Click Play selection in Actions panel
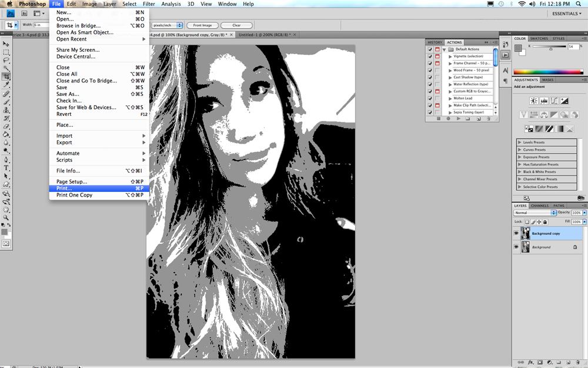 (458, 119)
